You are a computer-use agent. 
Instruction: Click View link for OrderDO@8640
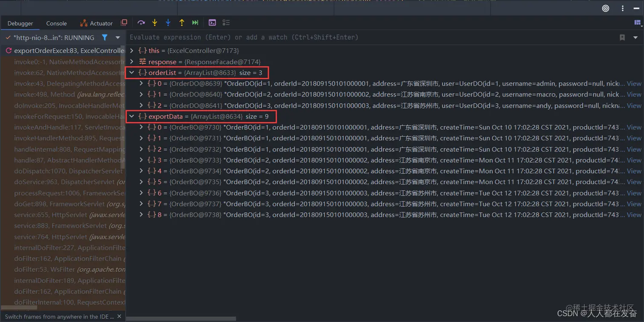tap(634, 94)
